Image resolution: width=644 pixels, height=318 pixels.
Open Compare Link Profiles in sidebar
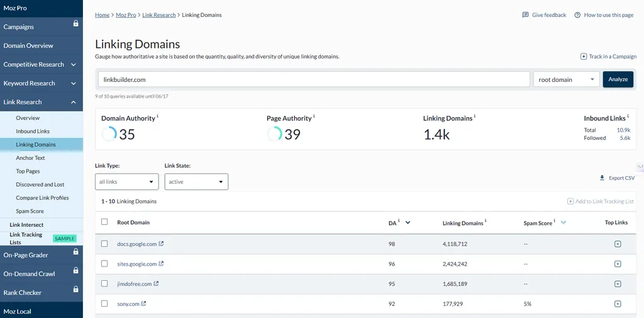[x=42, y=198]
